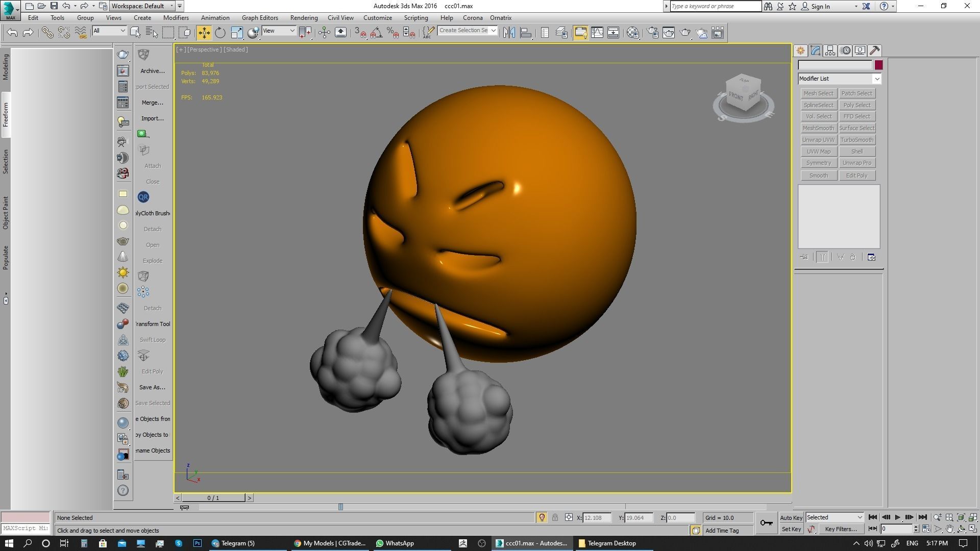
Task: Click the Mirror tool icon
Action: pos(509,33)
